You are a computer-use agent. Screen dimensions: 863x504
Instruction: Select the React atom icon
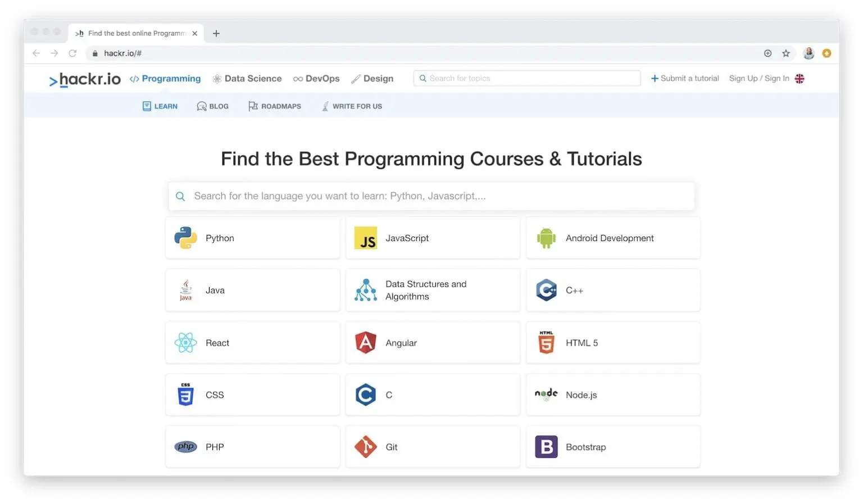point(185,343)
